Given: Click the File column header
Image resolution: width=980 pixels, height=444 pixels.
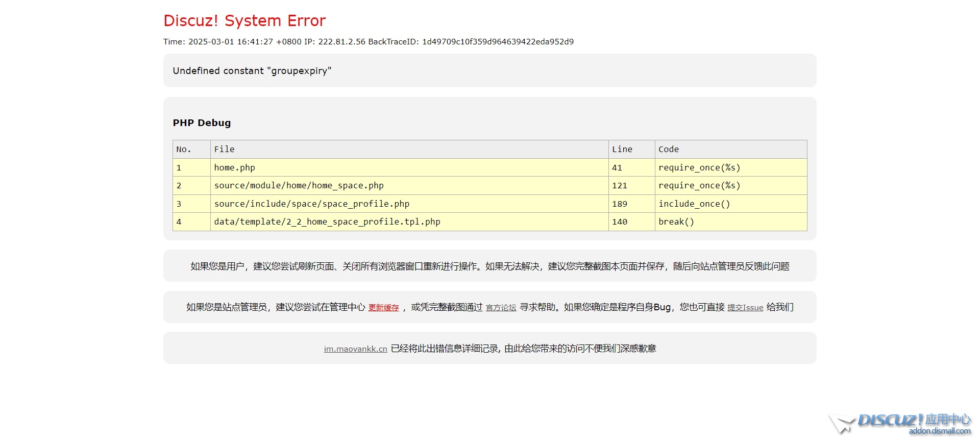Looking at the screenshot, I should coord(409,149).
